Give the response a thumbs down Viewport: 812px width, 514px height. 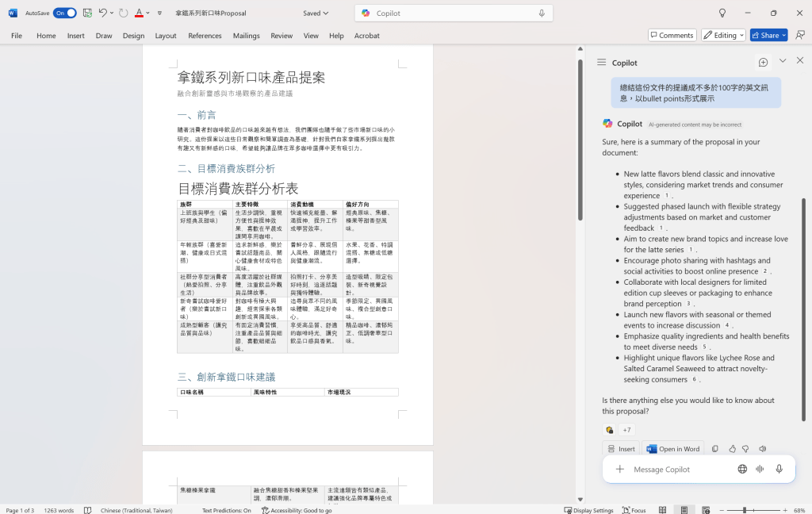click(x=745, y=449)
